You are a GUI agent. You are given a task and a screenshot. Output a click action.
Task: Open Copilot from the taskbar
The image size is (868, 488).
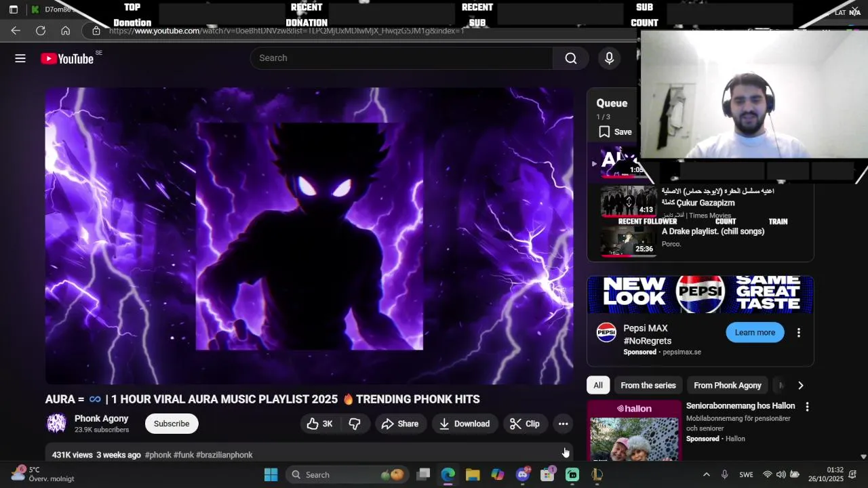pyautogui.click(x=498, y=474)
